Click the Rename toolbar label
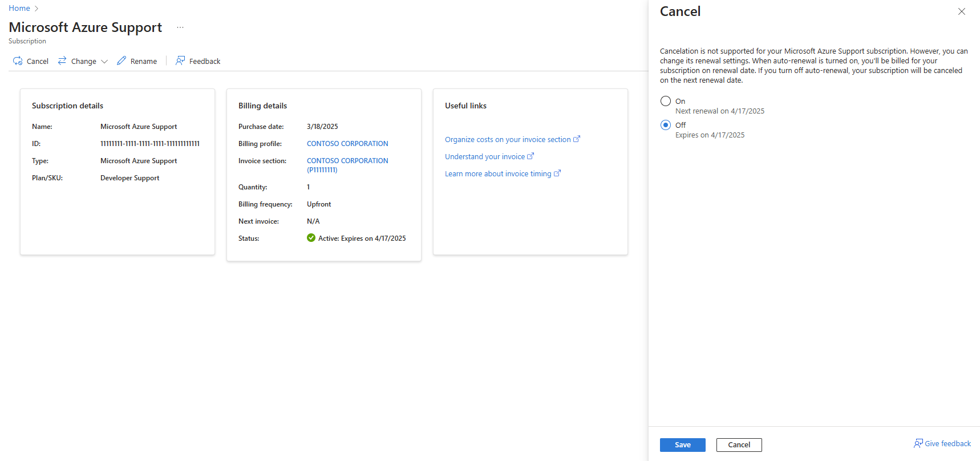 click(144, 62)
